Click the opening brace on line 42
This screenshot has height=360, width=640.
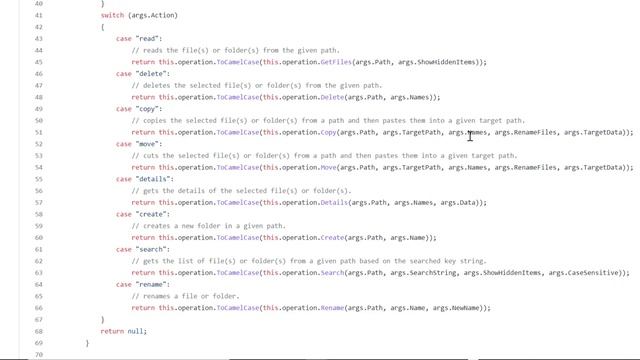tap(102, 27)
